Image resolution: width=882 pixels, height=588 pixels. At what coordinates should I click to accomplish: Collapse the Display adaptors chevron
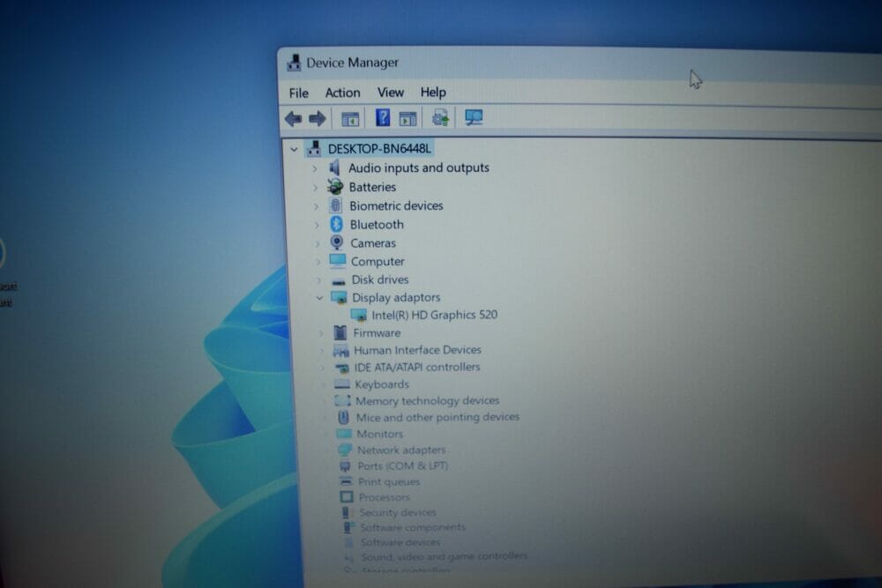point(319,298)
